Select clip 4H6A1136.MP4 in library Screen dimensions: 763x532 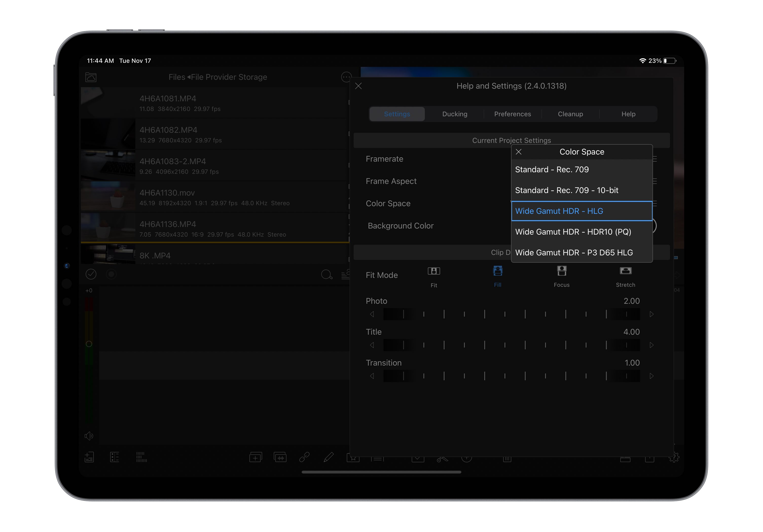(x=215, y=229)
